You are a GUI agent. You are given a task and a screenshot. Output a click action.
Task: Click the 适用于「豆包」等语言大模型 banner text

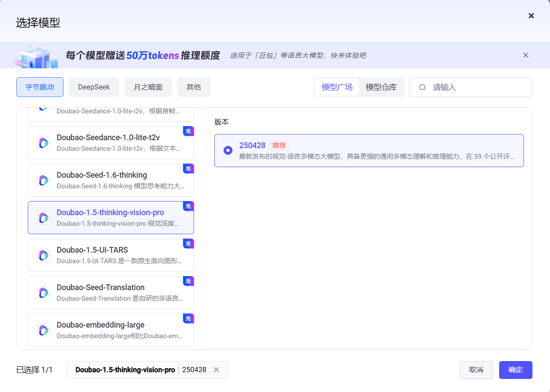click(298, 56)
